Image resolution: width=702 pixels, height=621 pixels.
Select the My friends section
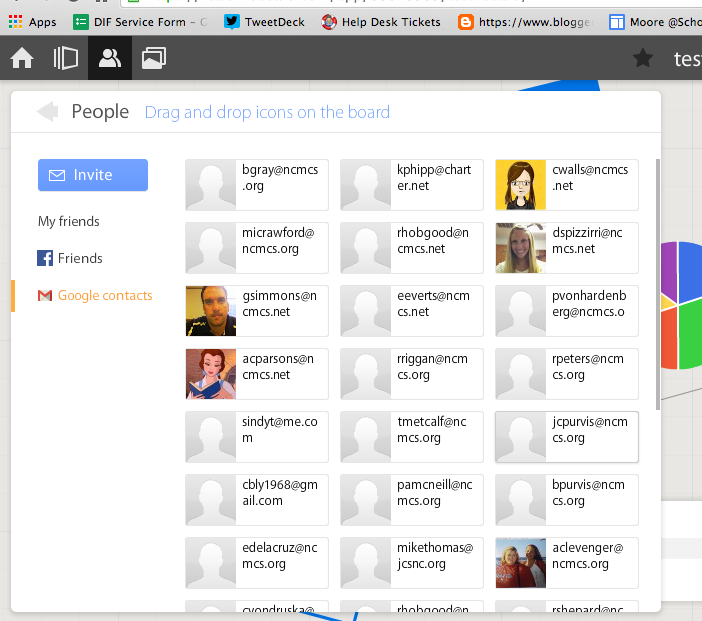(68, 221)
